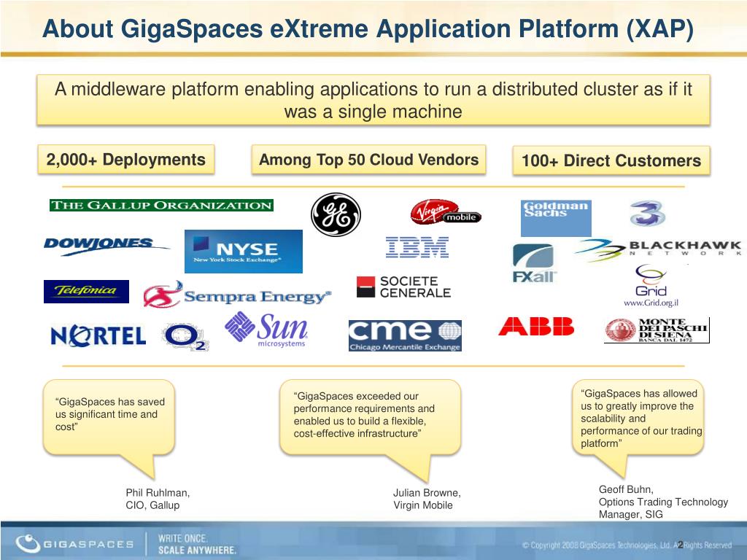Click the Nortel logo

coord(98,335)
